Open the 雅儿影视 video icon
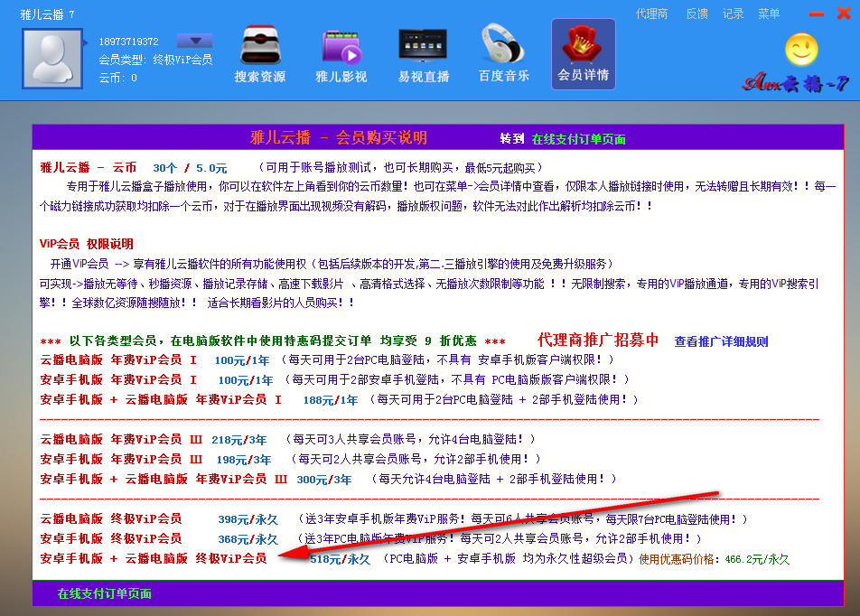The height and width of the screenshot is (616, 860). [x=341, y=54]
